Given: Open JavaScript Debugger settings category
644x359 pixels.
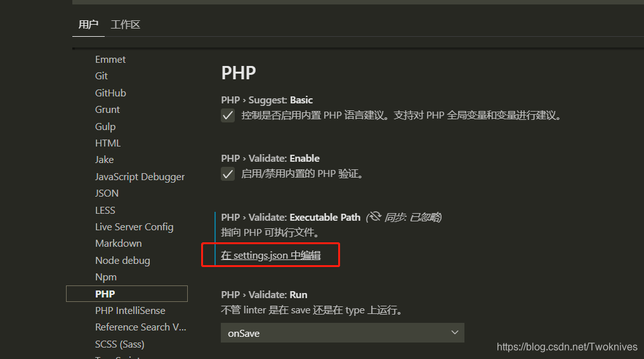Looking at the screenshot, I should 140,176.
